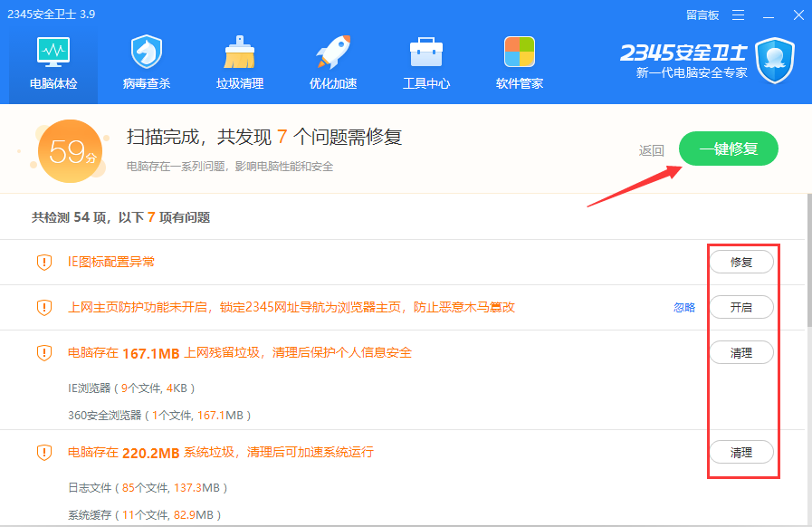Screen dimensions: 812x527
Task: Ignore the homepage protection issue via 忽略
Action: [684, 307]
